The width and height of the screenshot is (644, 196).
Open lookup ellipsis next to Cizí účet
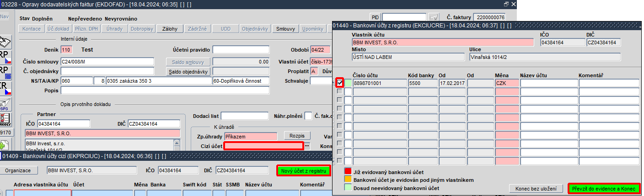307,146
